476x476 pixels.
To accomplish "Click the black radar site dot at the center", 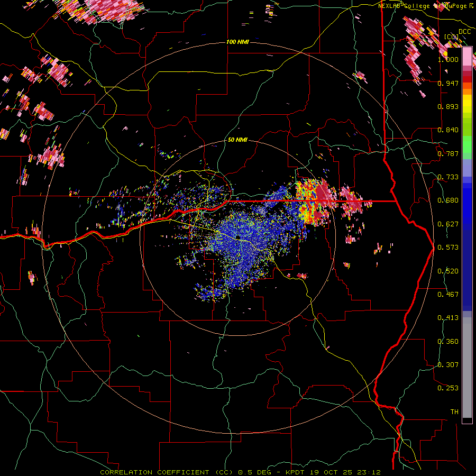I will coord(237,237).
